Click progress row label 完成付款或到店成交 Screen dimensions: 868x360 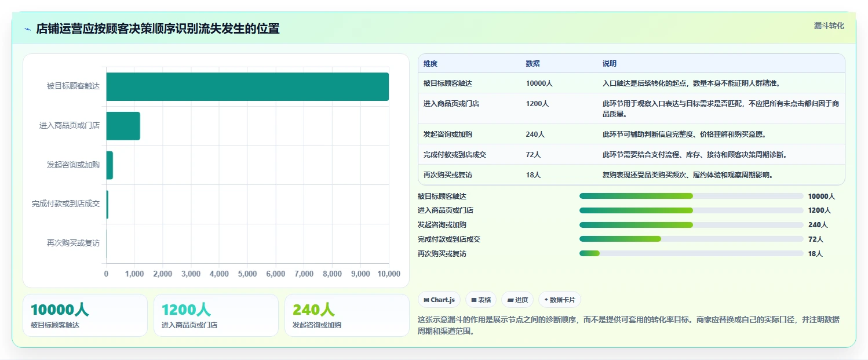point(449,239)
